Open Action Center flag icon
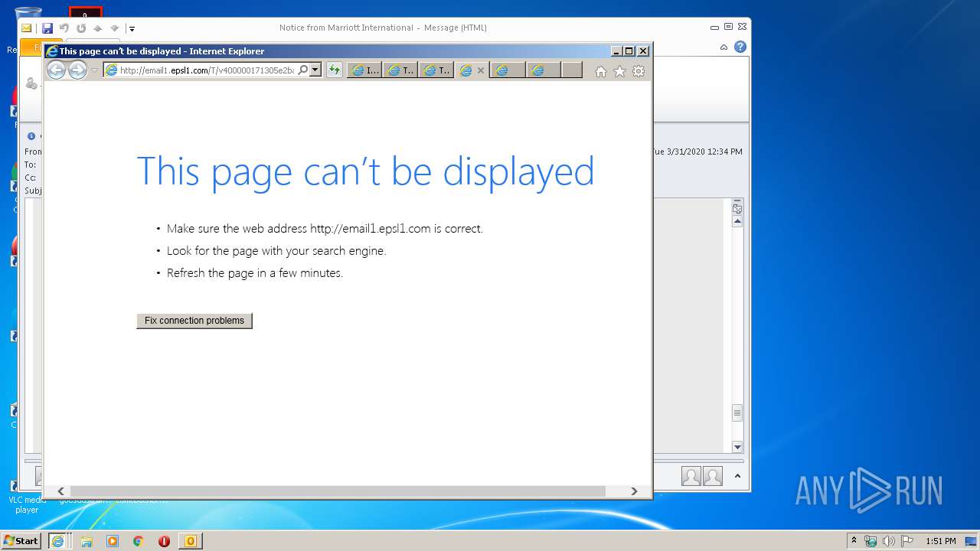 (x=906, y=541)
